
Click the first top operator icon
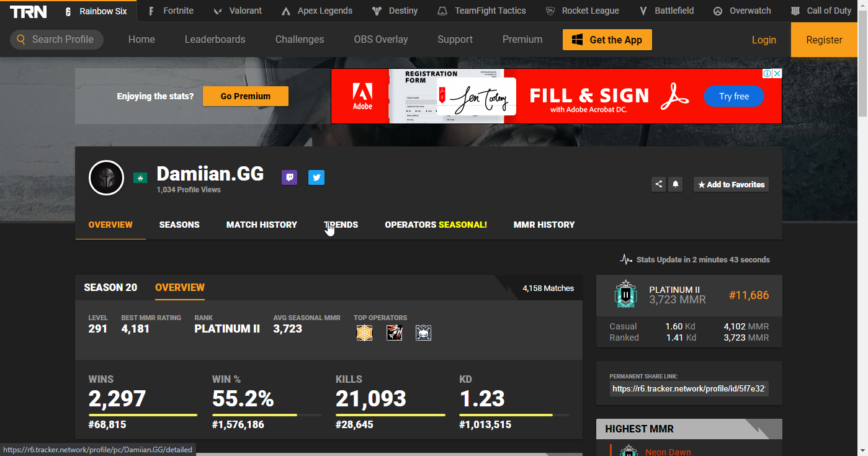pos(364,333)
